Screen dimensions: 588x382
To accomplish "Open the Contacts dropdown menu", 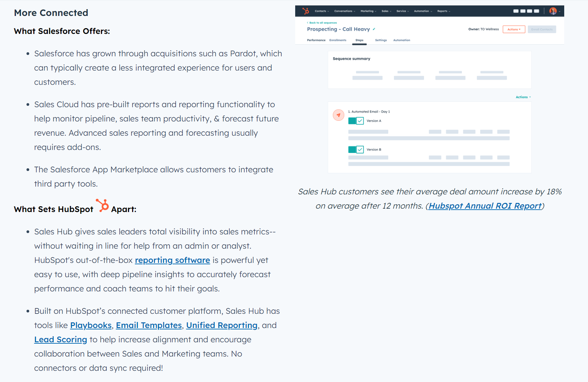I will click(322, 11).
